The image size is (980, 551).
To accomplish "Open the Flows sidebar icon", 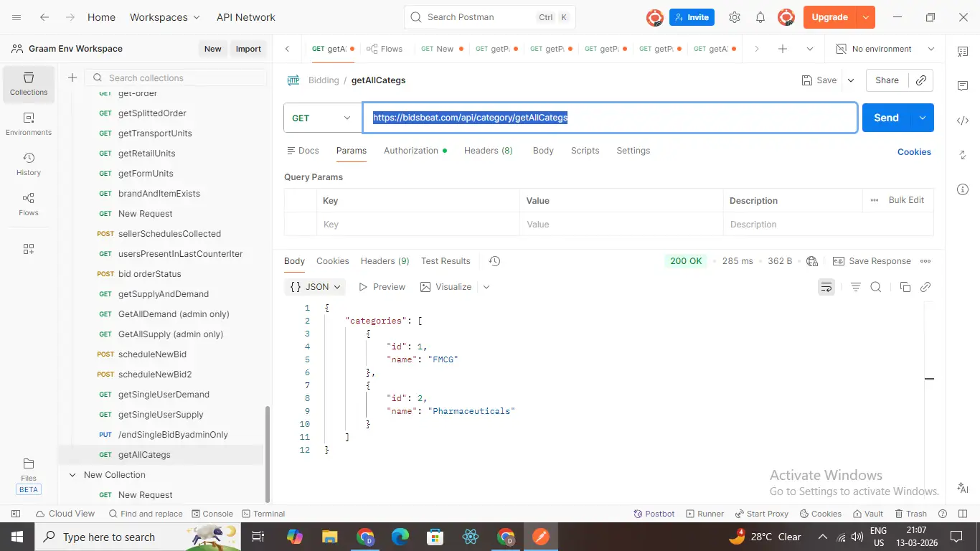I will tap(29, 204).
